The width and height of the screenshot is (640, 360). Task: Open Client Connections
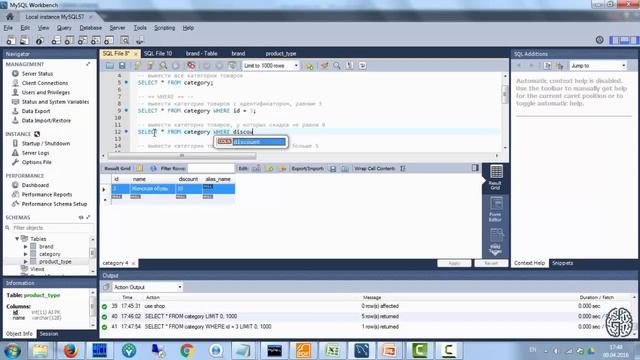[x=45, y=83]
